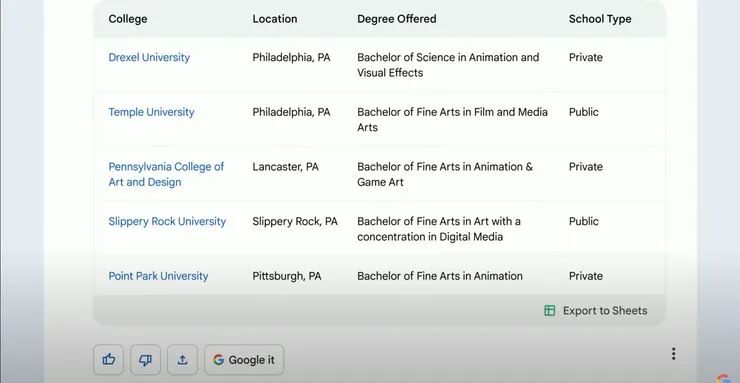Image resolution: width=740 pixels, height=383 pixels.
Task: Click Private in the Drexel University row
Action: pyautogui.click(x=586, y=58)
